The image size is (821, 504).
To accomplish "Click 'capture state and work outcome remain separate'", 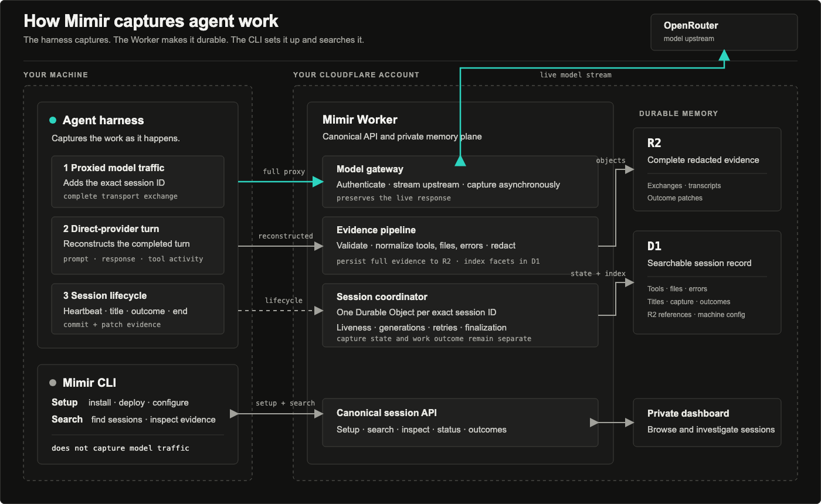I will coord(434,339).
